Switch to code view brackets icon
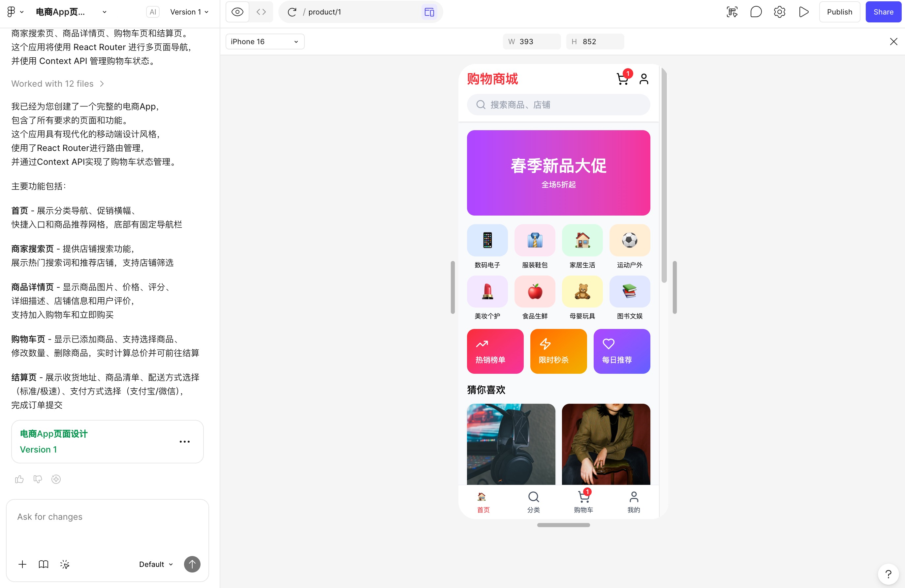This screenshot has width=905, height=588. 261,12
